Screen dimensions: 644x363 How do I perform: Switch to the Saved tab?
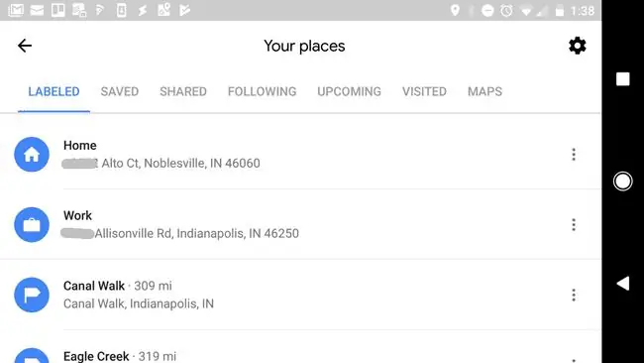click(120, 91)
